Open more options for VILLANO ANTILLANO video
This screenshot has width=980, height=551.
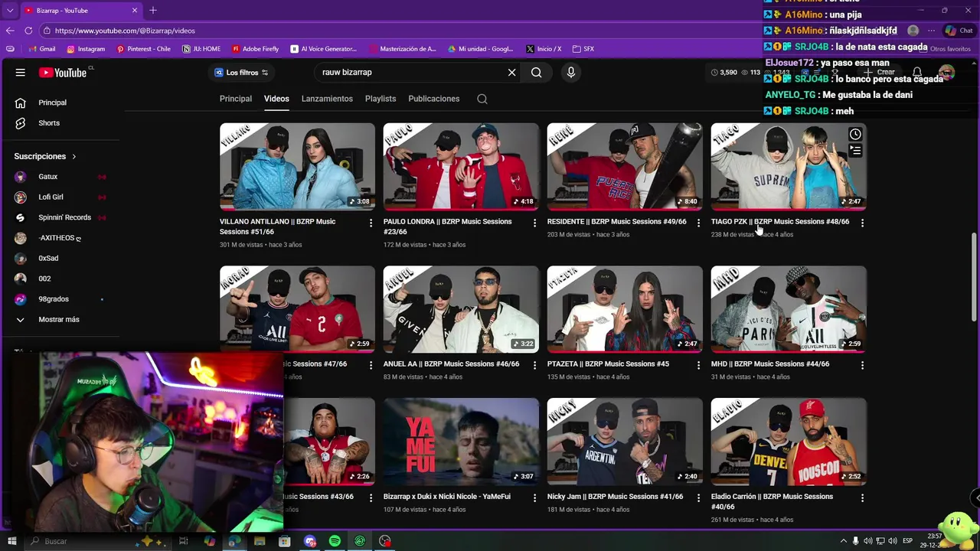[371, 223]
